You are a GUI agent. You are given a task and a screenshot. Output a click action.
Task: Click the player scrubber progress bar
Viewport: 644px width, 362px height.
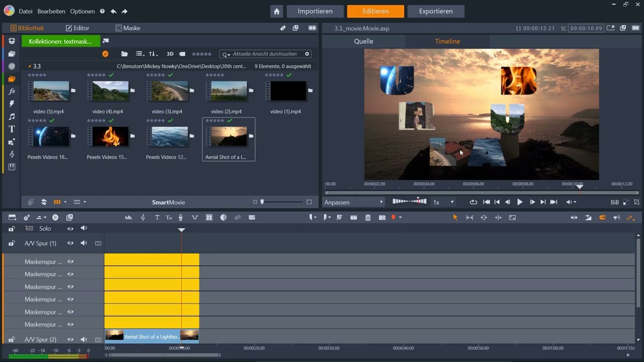482,193
